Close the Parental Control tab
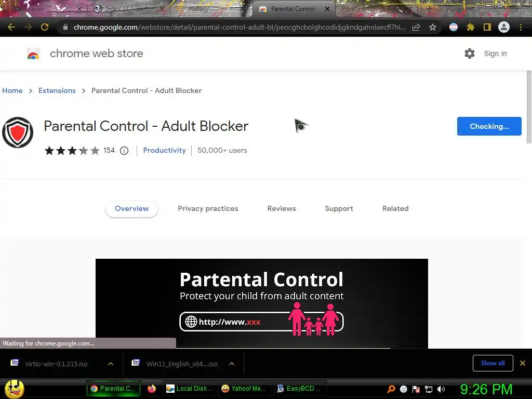The image size is (532, 399). pos(327,9)
